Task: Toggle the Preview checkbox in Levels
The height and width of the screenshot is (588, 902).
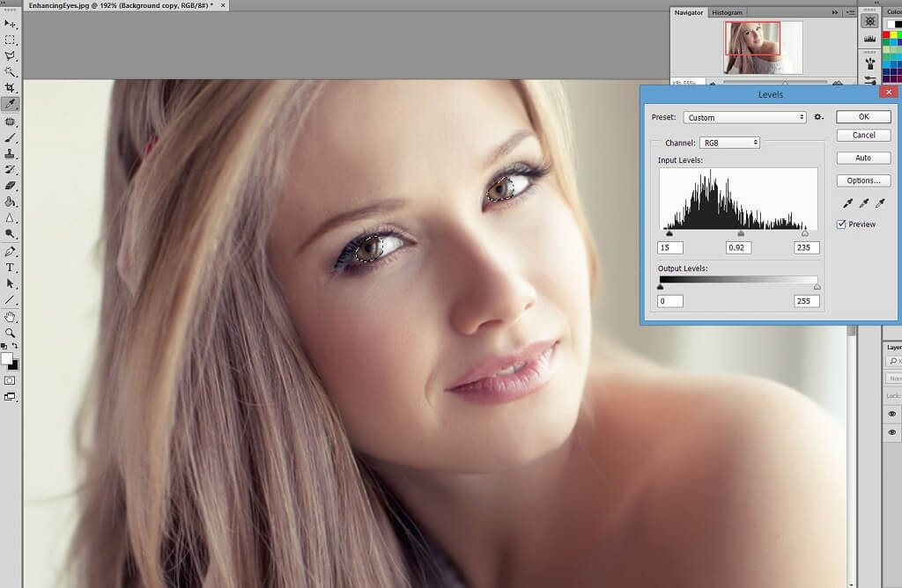Action: (x=841, y=224)
